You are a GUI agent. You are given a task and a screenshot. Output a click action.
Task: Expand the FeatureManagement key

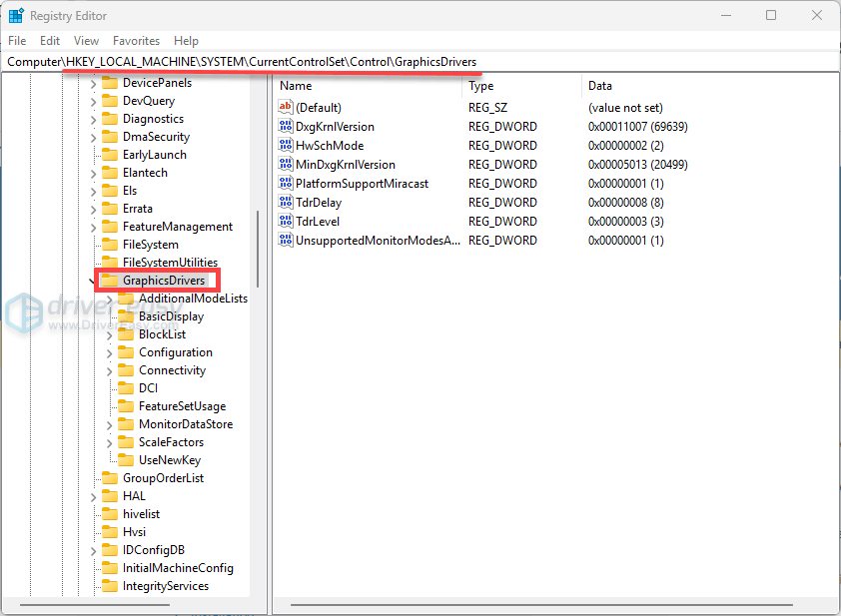[93, 227]
